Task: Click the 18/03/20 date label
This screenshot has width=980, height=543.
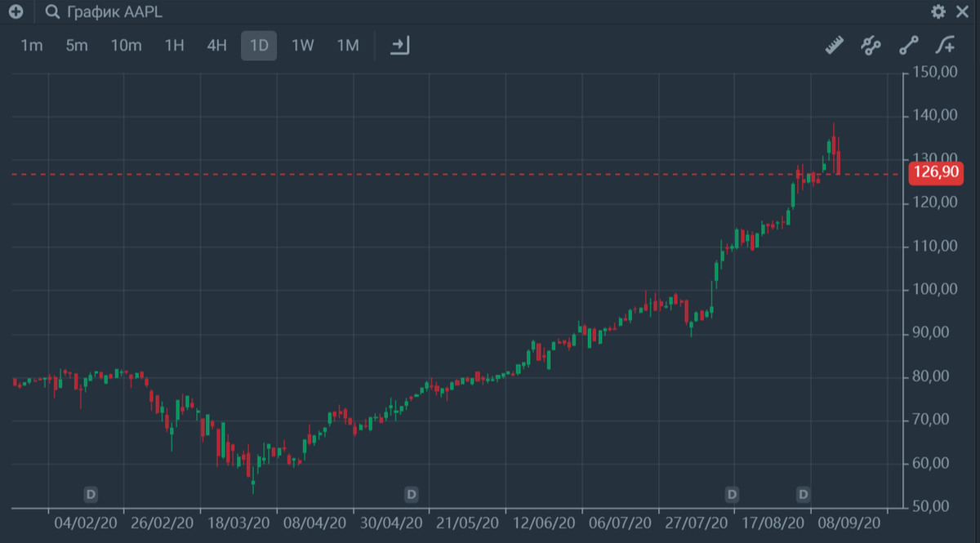Action: [238, 522]
